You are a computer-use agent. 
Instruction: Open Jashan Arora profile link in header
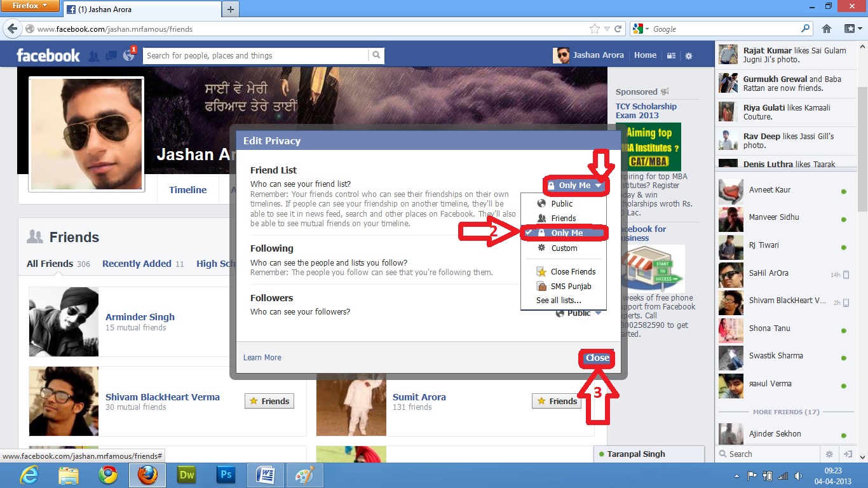[x=588, y=55]
